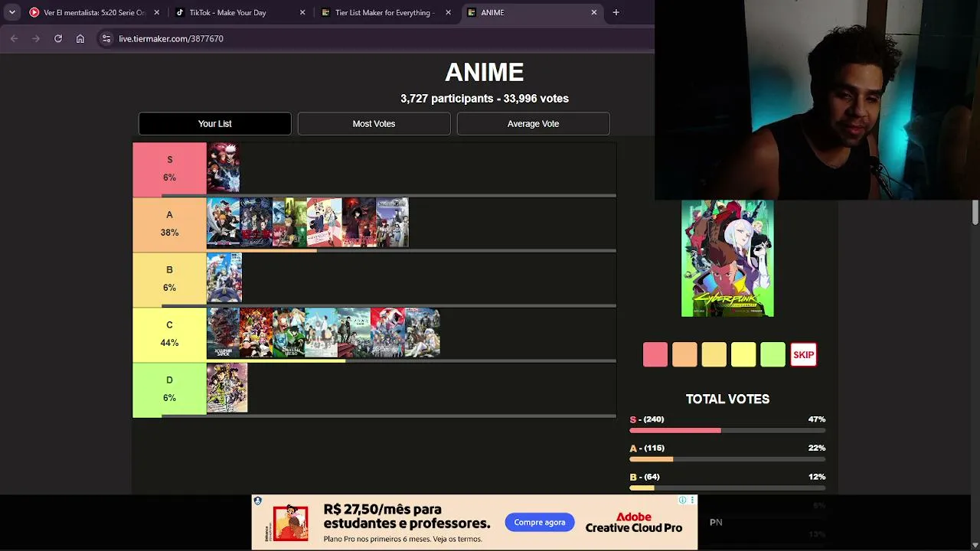The width and height of the screenshot is (980, 551).
Task: Click the page vertical scrollbar thumb
Action: pyautogui.click(x=975, y=212)
